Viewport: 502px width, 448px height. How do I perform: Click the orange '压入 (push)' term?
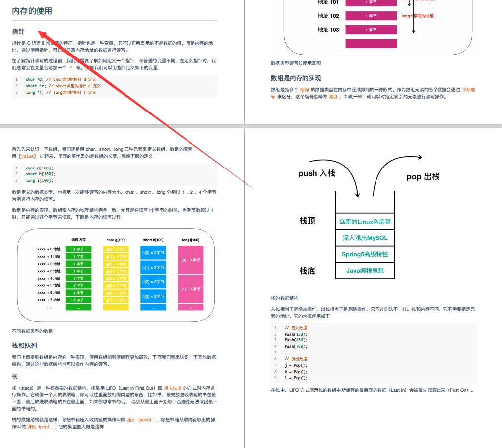click(x=139, y=420)
